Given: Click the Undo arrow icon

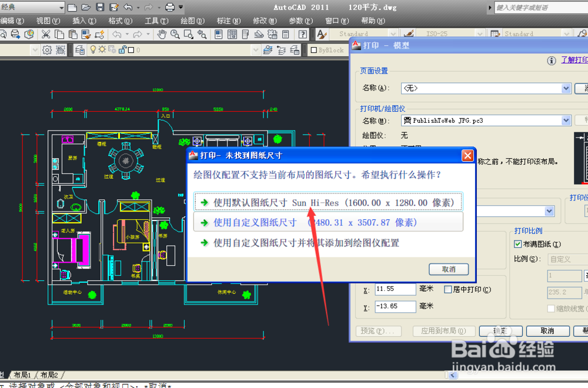Looking at the screenshot, I should point(116,34).
